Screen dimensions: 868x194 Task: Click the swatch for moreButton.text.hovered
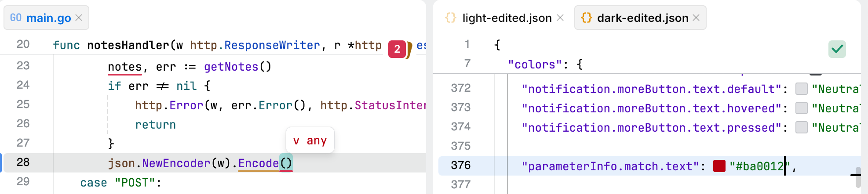pyautogui.click(x=802, y=108)
